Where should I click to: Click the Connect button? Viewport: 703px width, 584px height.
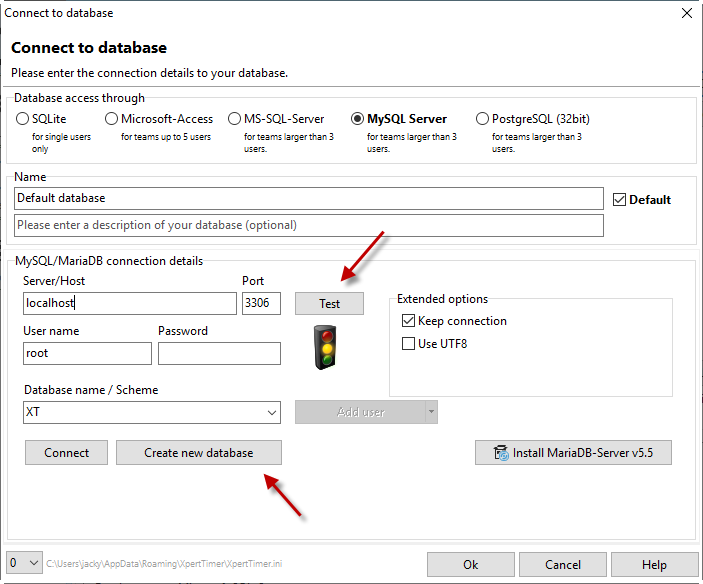pyautogui.click(x=67, y=453)
